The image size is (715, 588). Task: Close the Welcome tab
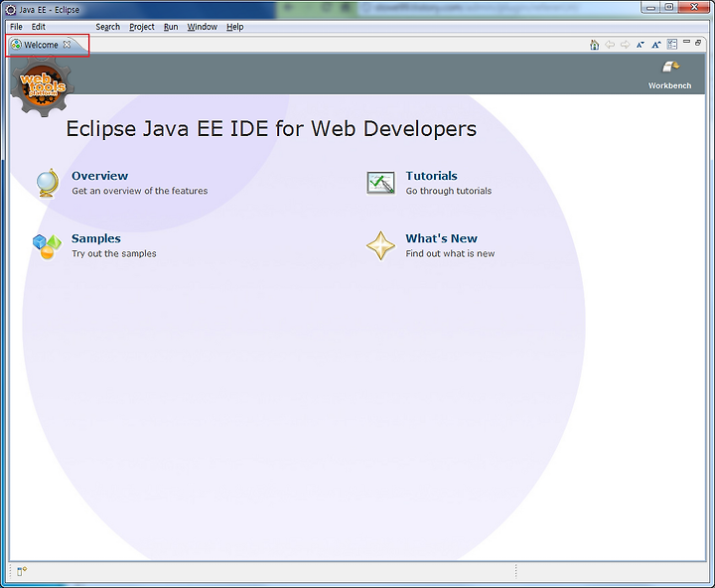(x=68, y=45)
